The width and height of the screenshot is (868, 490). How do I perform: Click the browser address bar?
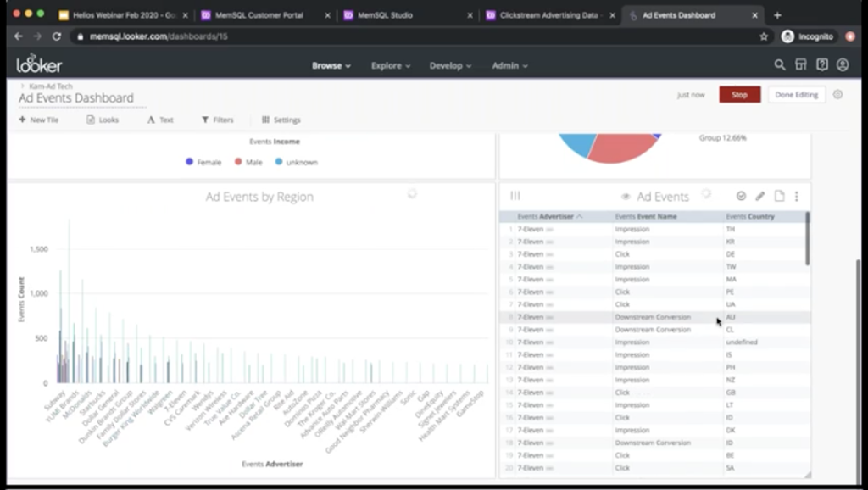415,36
